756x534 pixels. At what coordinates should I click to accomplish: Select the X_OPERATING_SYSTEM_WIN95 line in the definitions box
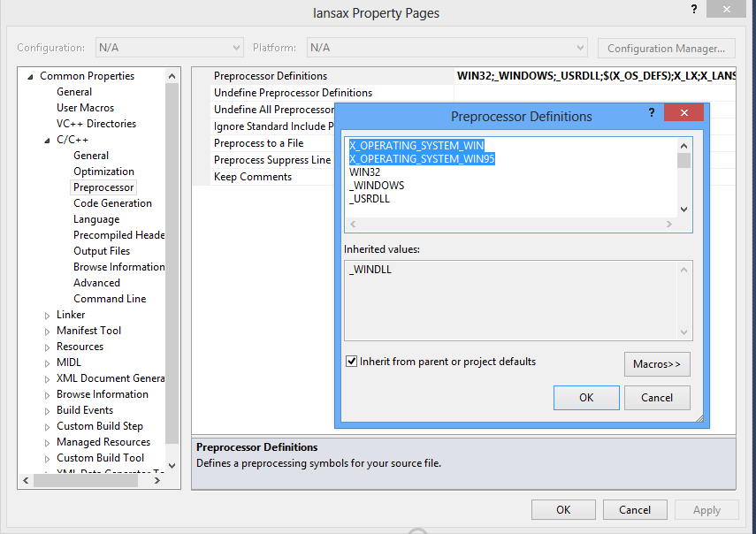pos(422,159)
